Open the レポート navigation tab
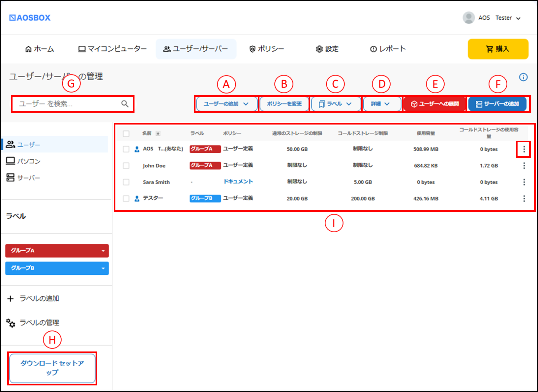The width and height of the screenshot is (538, 392). click(x=388, y=49)
